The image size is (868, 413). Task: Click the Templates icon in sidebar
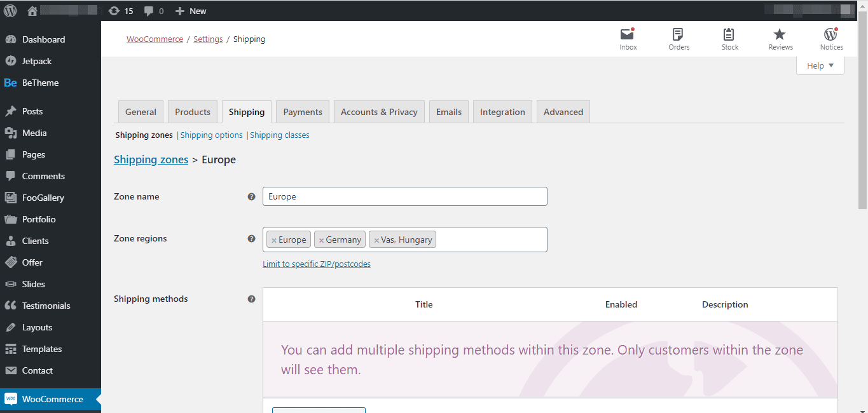coord(11,349)
